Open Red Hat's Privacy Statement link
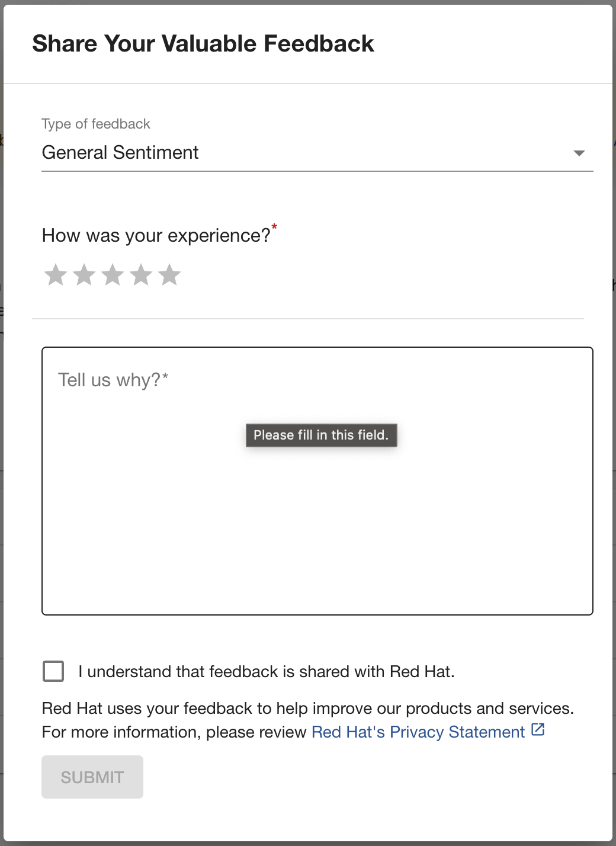The image size is (616, 846). pyautogui.click(x=418, y=732)
